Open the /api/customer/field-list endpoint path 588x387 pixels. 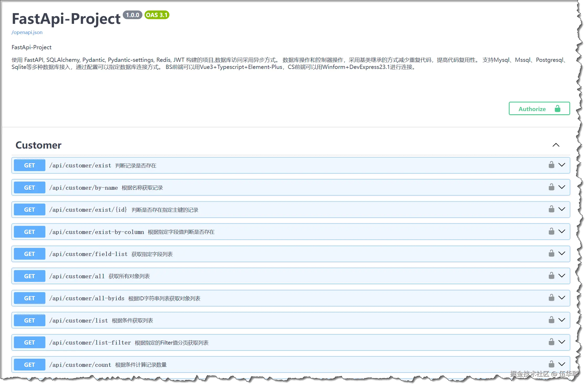coord(88,254)
